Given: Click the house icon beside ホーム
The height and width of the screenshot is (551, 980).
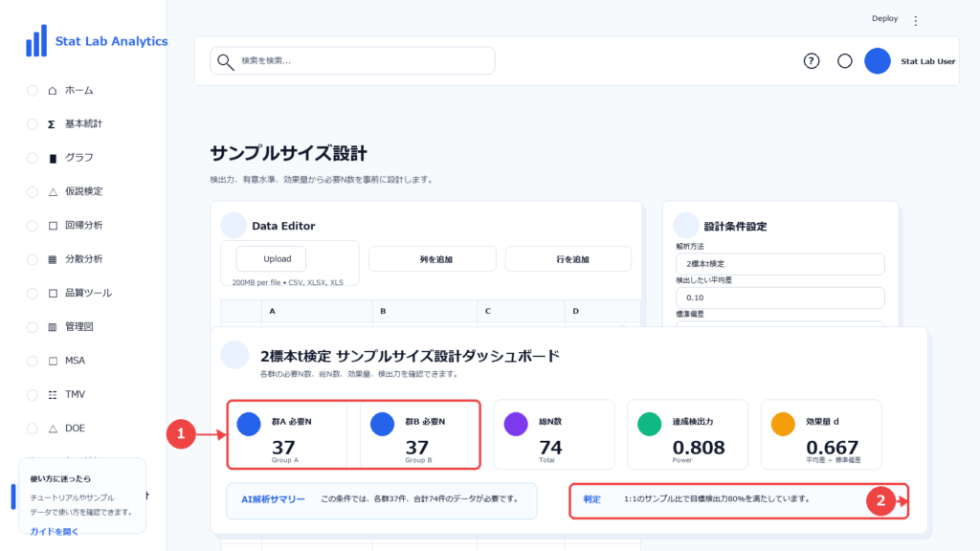Looking at the screenshot, I should 53,91.
